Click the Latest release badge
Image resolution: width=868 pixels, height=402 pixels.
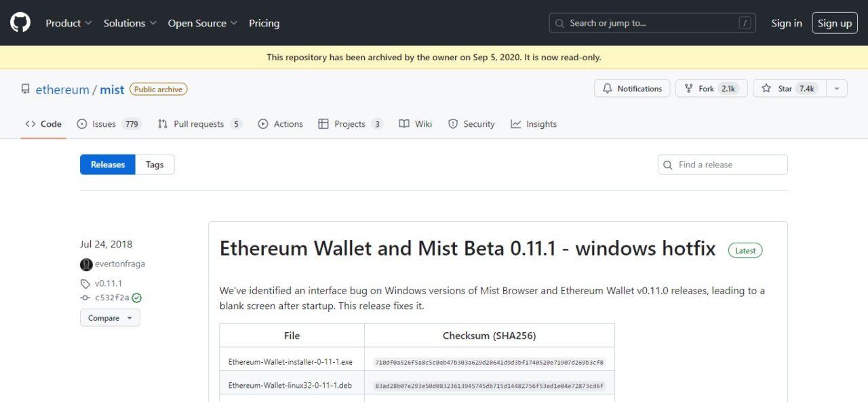745,251
